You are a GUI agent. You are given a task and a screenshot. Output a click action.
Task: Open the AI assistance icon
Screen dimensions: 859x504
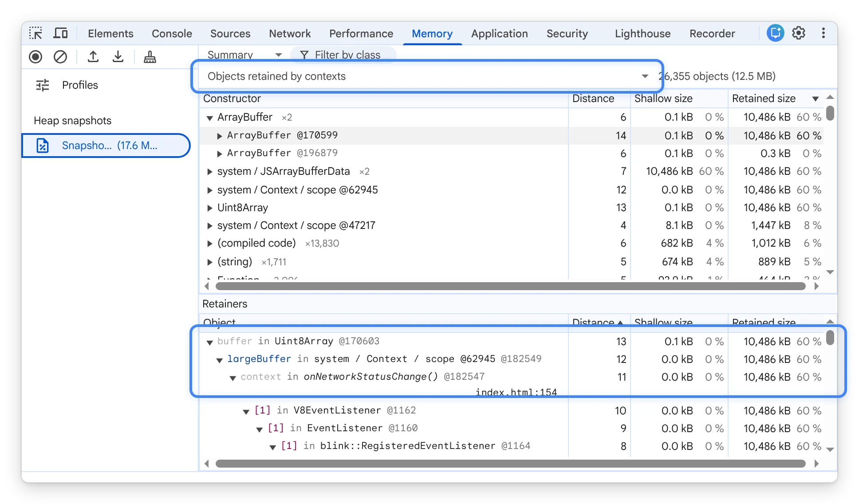pos(775,33)
